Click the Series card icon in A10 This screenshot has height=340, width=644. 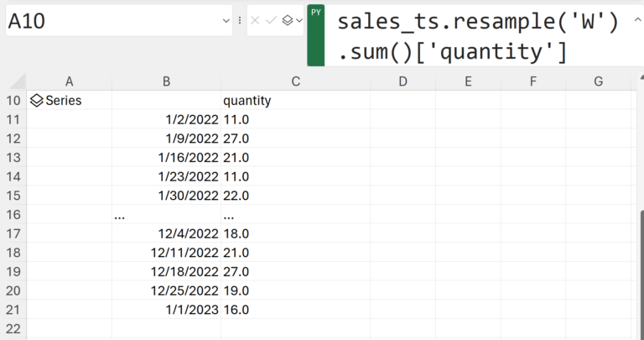pos(36,101)
